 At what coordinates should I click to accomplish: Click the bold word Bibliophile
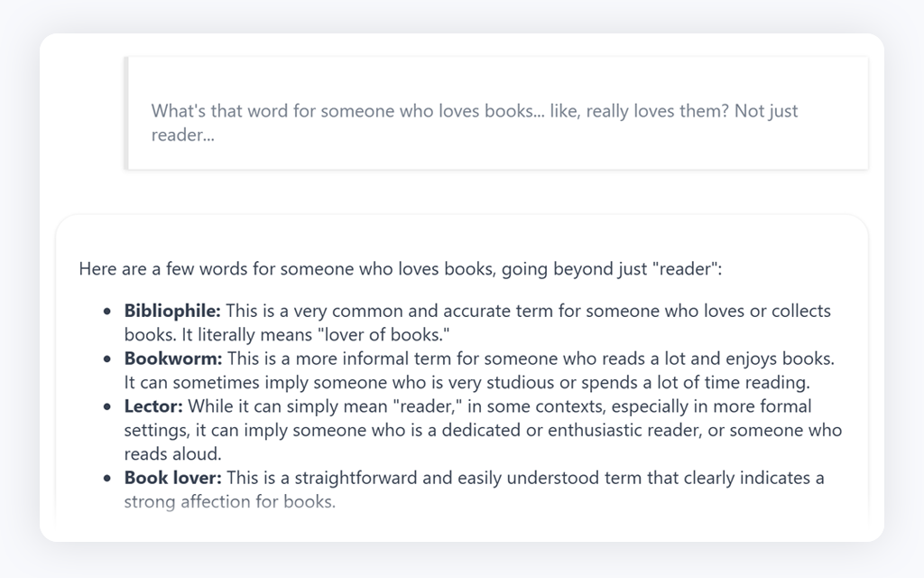tap(172, 311)
